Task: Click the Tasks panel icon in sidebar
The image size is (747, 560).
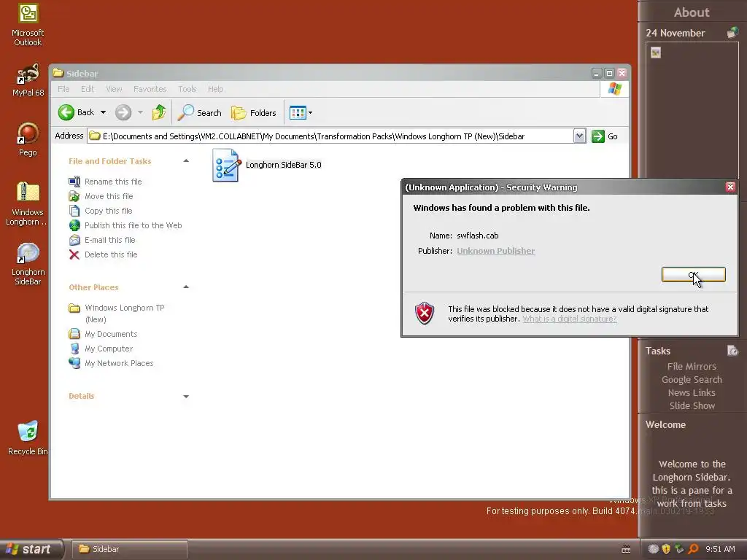Action: click(x=732, y=351)
